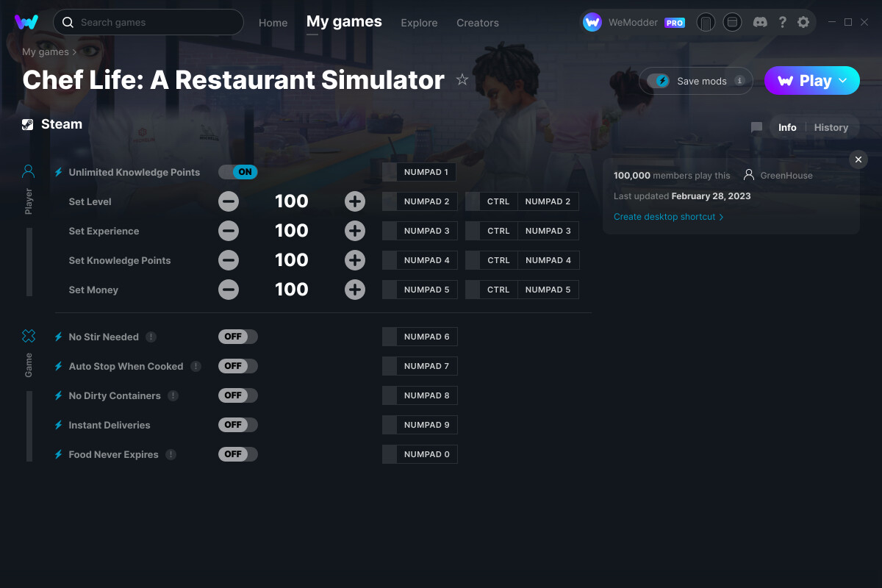This screenshot has height=588, width=882.
Task: Enable the No Dirty Containers toggle
Action: click(238, 395)
